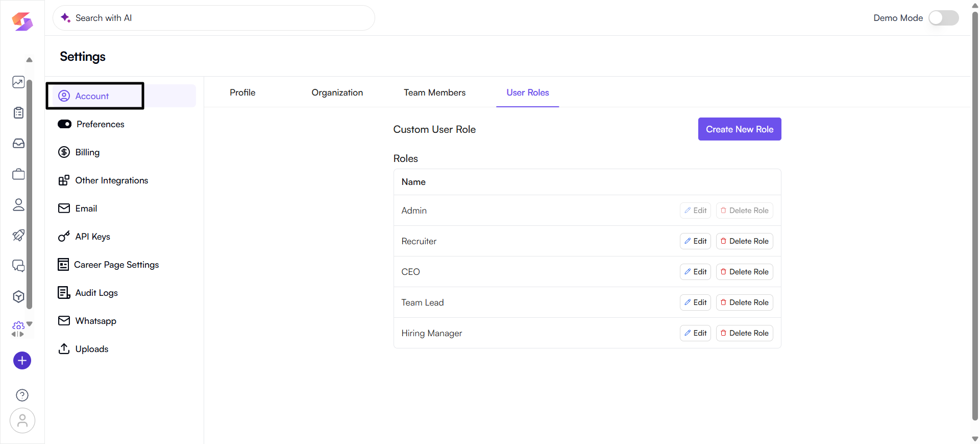Image resolution: width=980 pixels, height=444 pixels.
Task: Open the help question mark icon
Action: (22, 395)
